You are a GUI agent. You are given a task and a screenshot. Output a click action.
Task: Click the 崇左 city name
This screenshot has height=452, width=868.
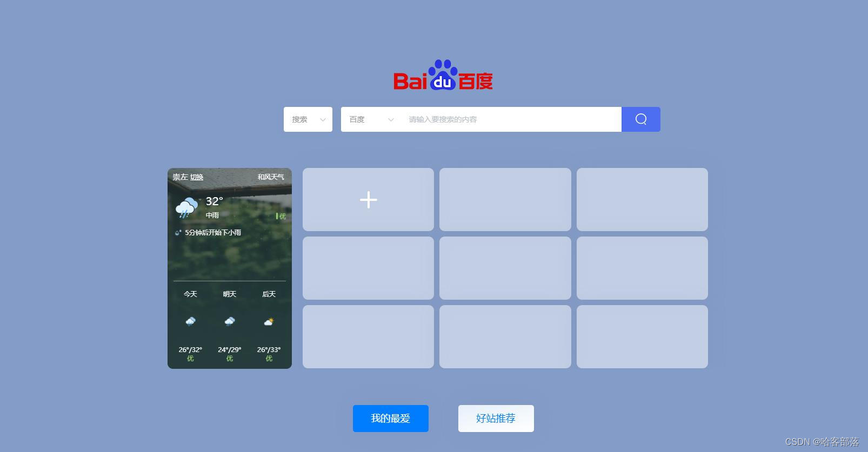(x=180, y=177)
